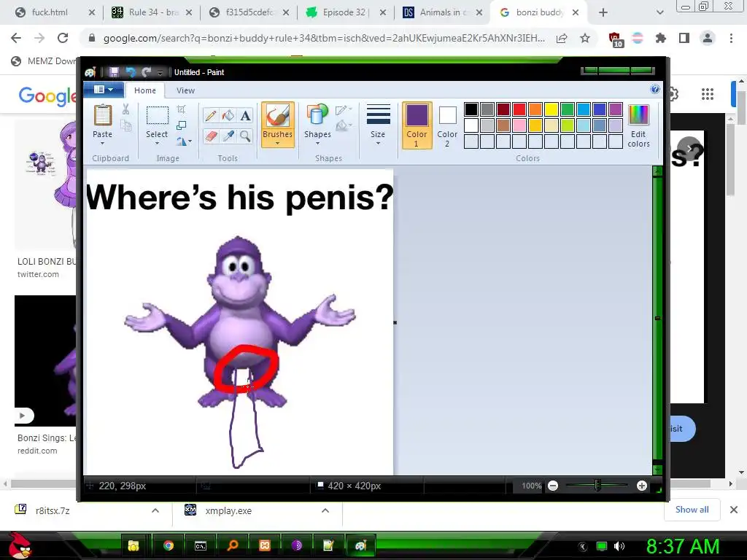Click zoom out minus button
This screenshot has height=560, width=747.
pos(553,486)
